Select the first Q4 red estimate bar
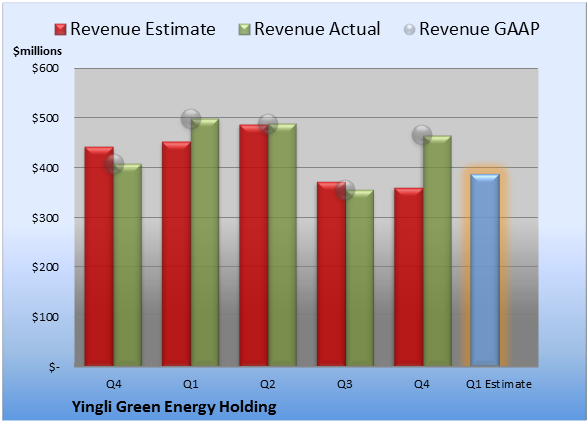The image size is (588, 422). tap(99, 256)
